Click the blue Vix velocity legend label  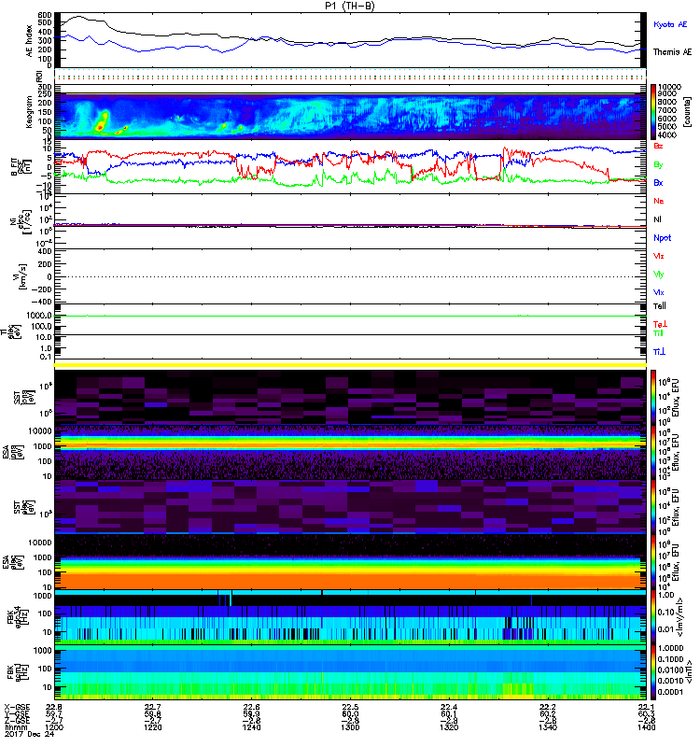[659, 292]
